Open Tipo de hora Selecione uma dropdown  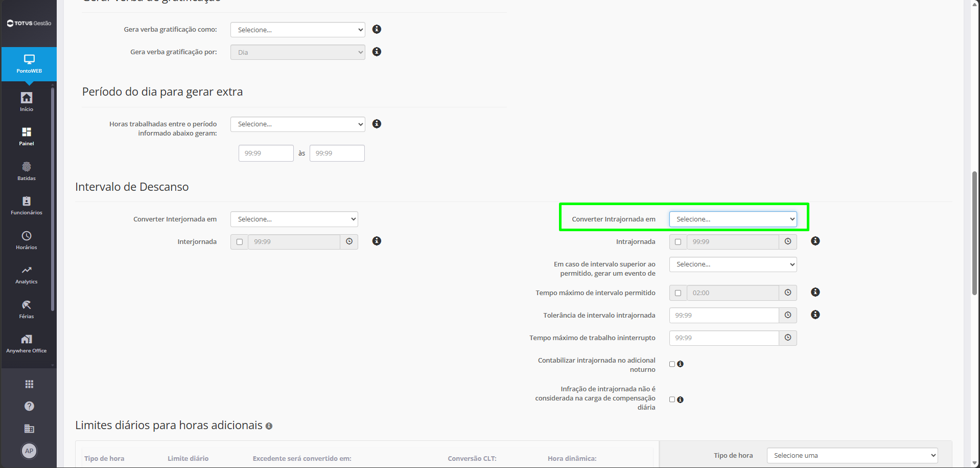pos(852,455)
